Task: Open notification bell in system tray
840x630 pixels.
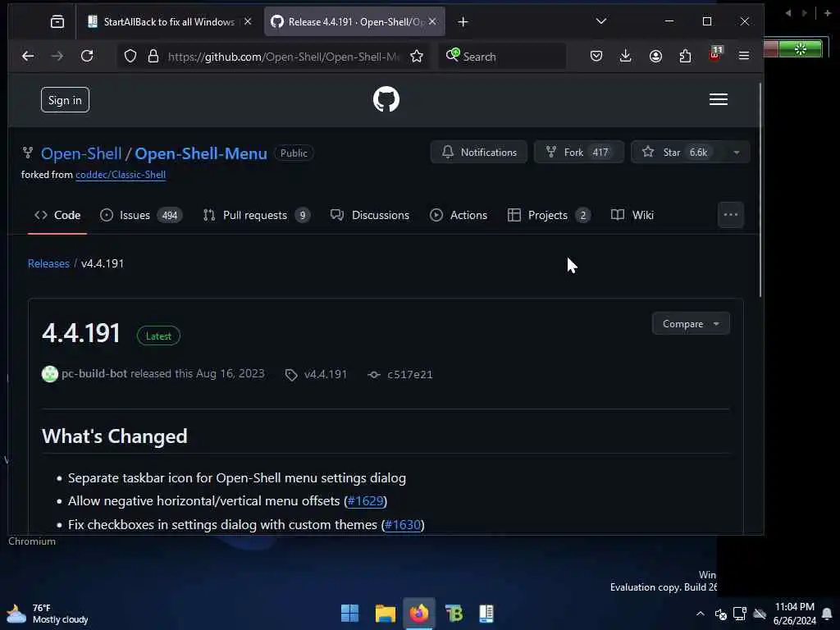Action: coord(827,614)
